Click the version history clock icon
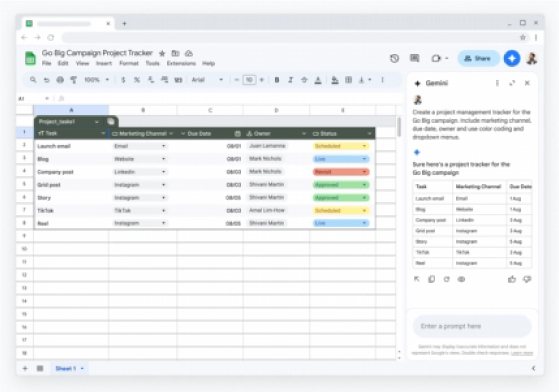Viewport: 559px width, 392px height. [394, 58]
